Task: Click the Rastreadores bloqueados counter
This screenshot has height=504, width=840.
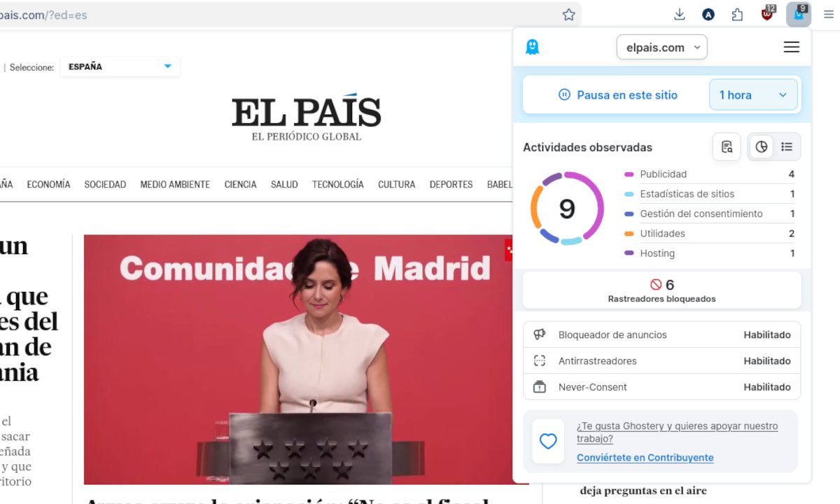Action: point(661,288)
